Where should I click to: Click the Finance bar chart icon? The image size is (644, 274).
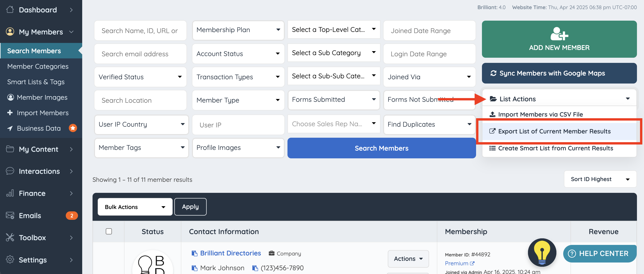[10, 193]
